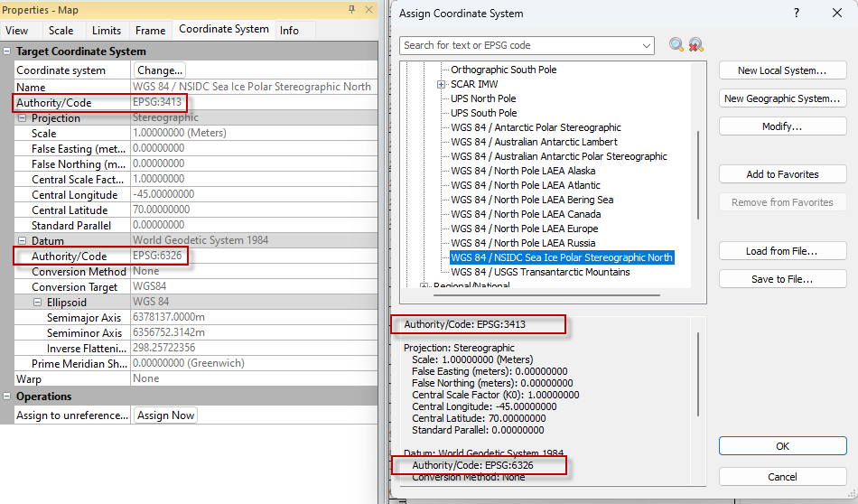Collapse the Ellipsoid group

(38, 303)
